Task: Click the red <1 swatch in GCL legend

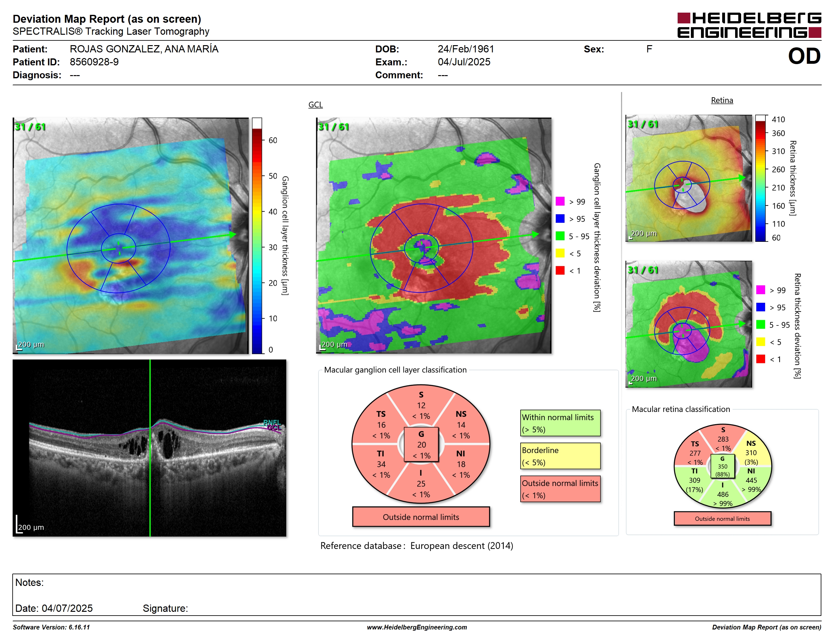Action: point(560,271)
